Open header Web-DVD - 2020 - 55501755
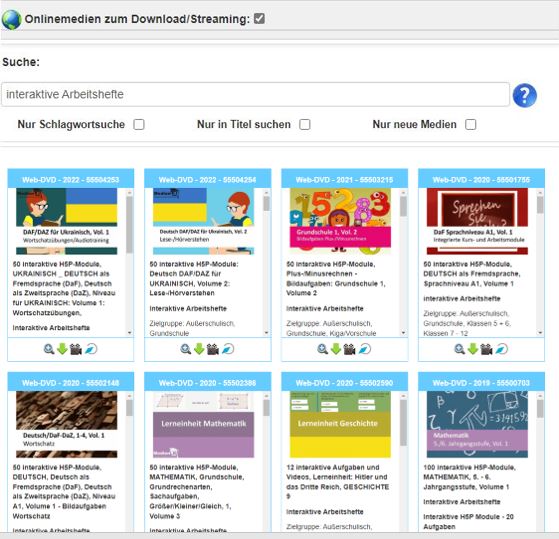The image size is (559, 539). (481, 179)
